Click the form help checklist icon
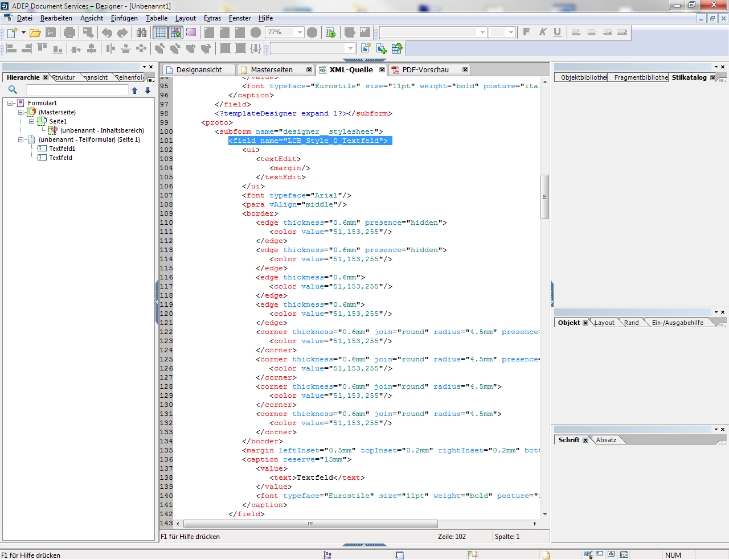The width and height of the screenshot is (729, 560). [x=330, y=32]
